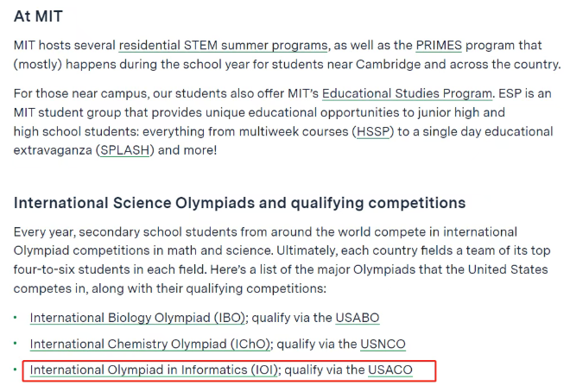Click the PRIMES program link
570x392 pixels.
(439, 45)
